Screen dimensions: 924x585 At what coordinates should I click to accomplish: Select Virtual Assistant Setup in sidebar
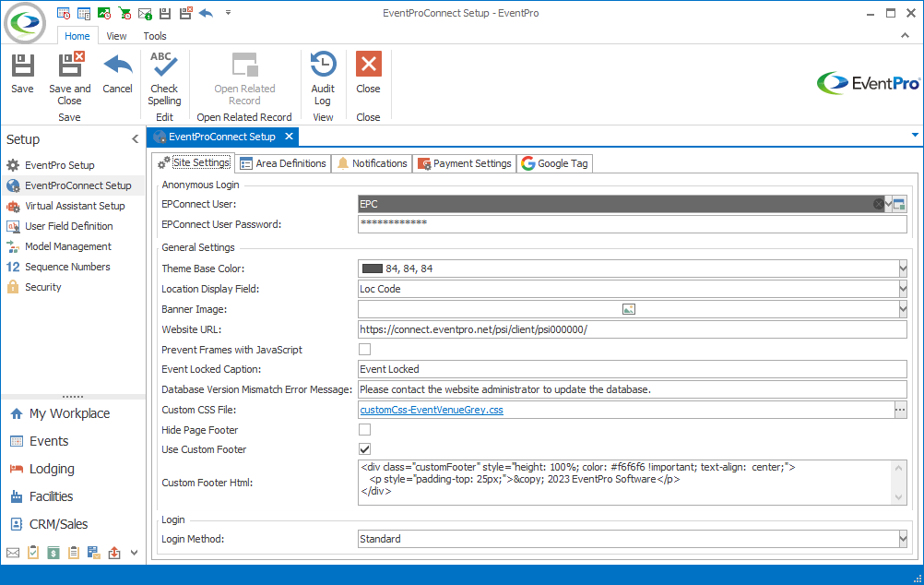click(73, 206)
